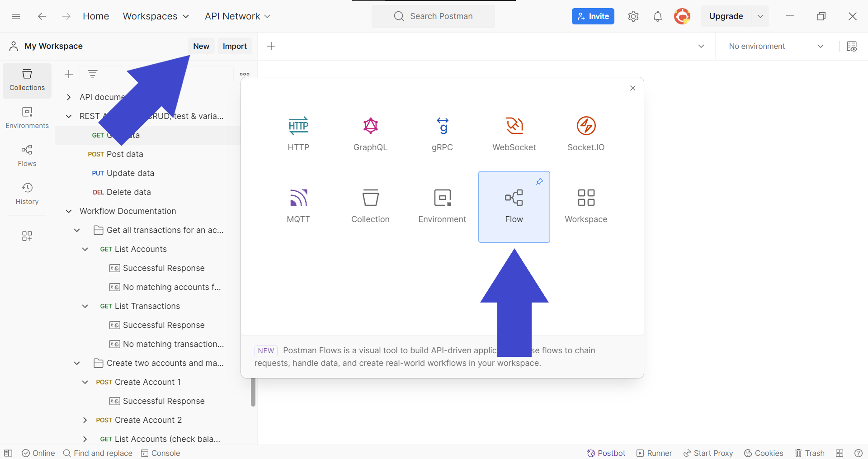
Task: Select MQTT request type
Action: [298, 207]
